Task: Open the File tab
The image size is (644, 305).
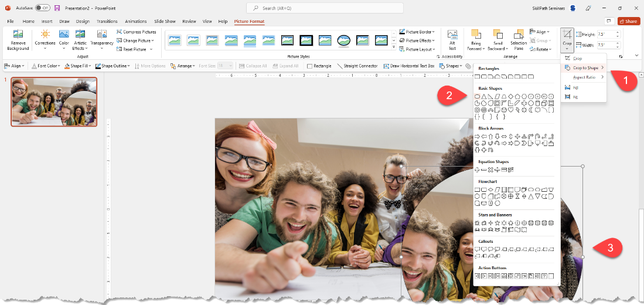Action: 11,21
